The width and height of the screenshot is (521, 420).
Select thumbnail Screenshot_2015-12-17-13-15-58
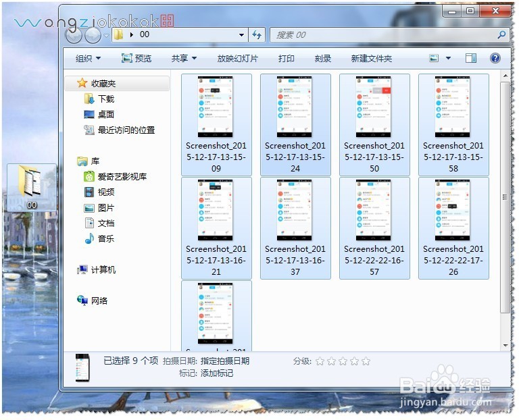453,125
